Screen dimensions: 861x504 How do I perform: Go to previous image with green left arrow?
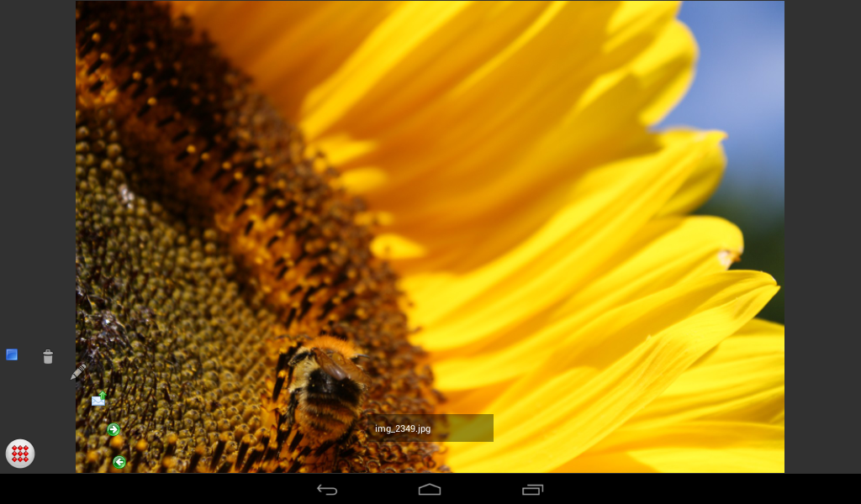(x=119, y=462)
